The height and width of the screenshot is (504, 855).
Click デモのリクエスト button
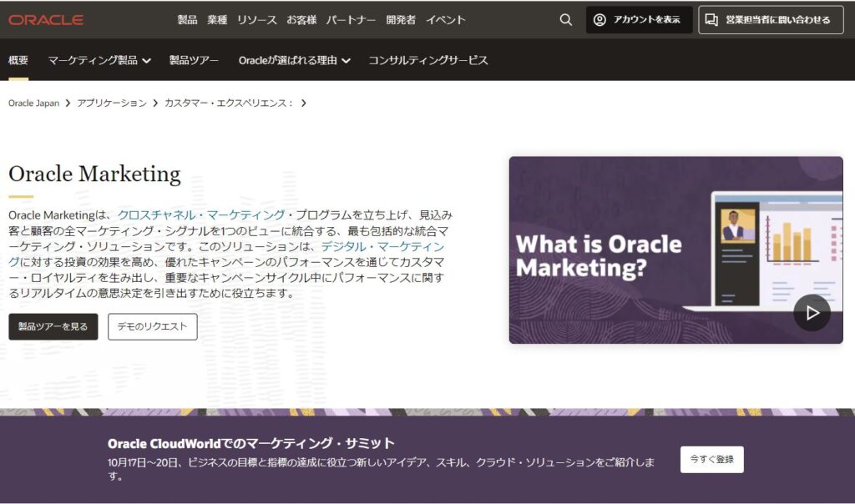pyautogui.click(x=152, y=326)
